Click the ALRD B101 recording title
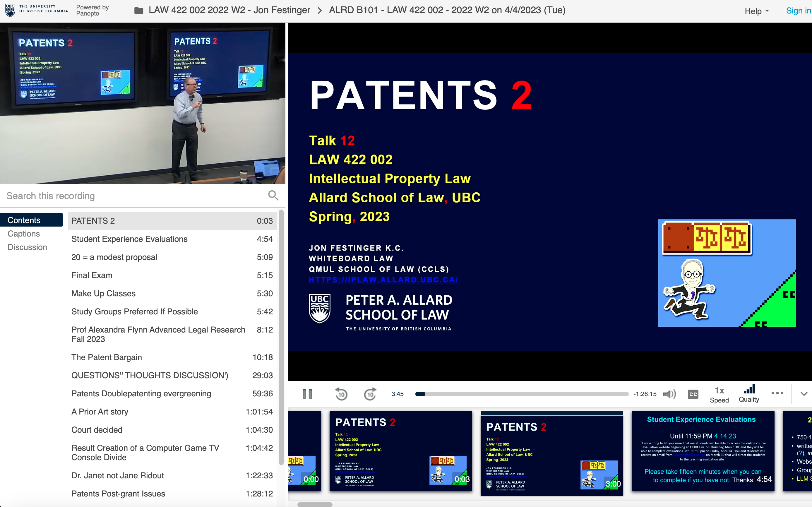The width and height of the screenshot is (812, 507). tap(447, 10)
